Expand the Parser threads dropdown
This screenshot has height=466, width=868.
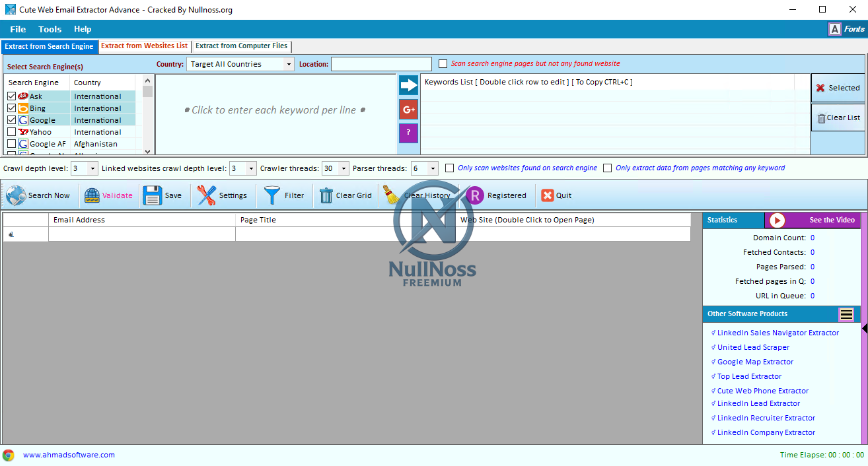[x=433, y=168]
